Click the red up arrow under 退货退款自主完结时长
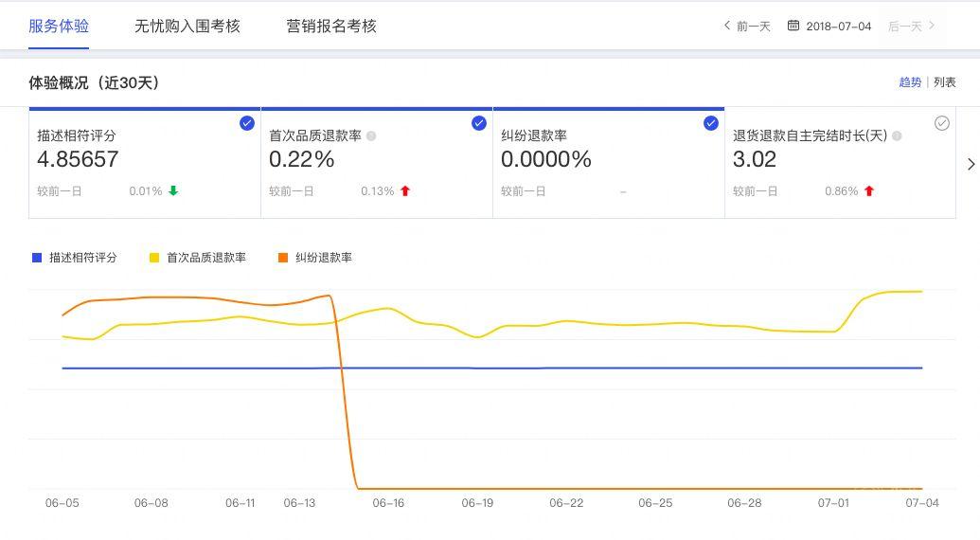Viewport: 980px width, 540px height. (x=869, y=190)
